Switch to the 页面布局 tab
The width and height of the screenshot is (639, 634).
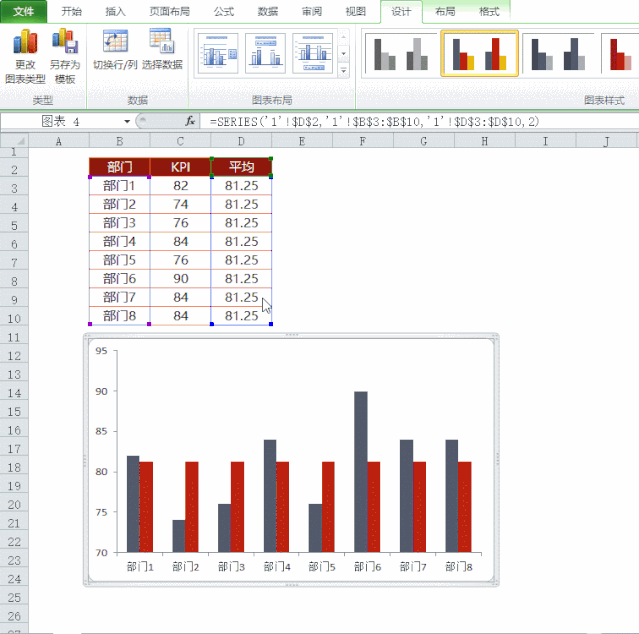click(170, 11)
